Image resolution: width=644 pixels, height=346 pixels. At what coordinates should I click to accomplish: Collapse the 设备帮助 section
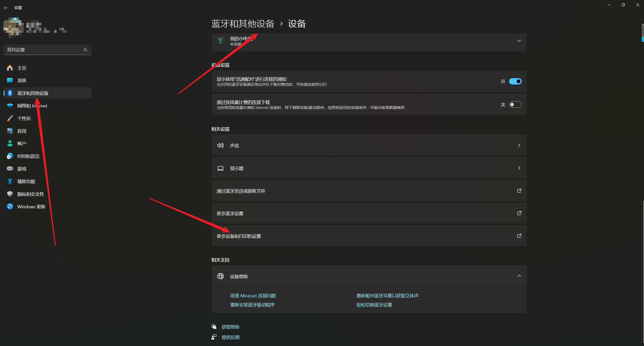point(519,276)
